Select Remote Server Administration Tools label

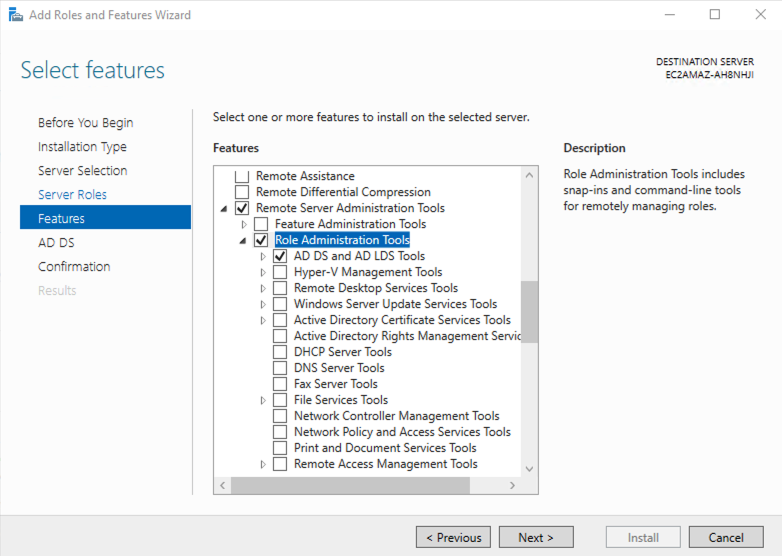point(350,208)
